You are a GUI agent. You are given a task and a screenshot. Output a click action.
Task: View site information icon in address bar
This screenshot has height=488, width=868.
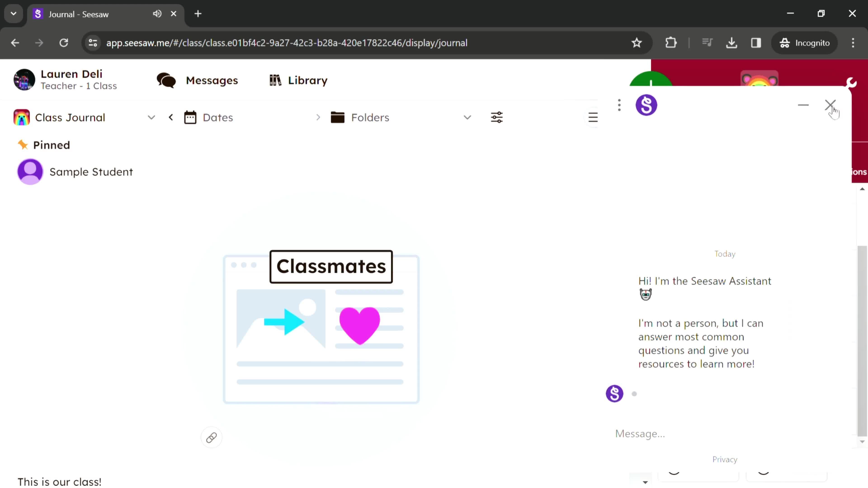(93, 43)
